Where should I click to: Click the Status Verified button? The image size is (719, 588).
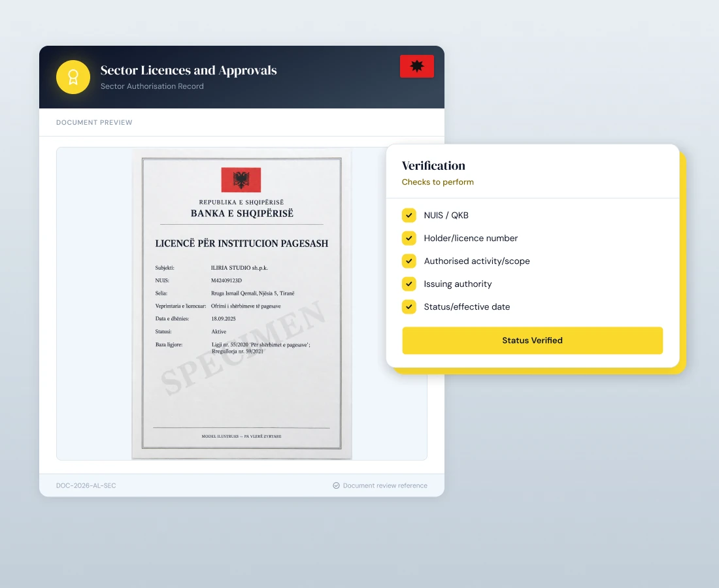click(x=532, y=340)
